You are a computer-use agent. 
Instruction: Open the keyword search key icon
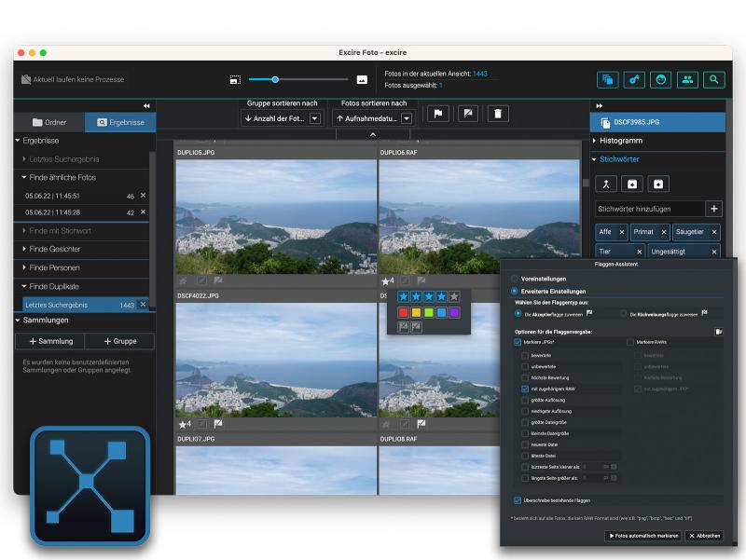[635, 80]
